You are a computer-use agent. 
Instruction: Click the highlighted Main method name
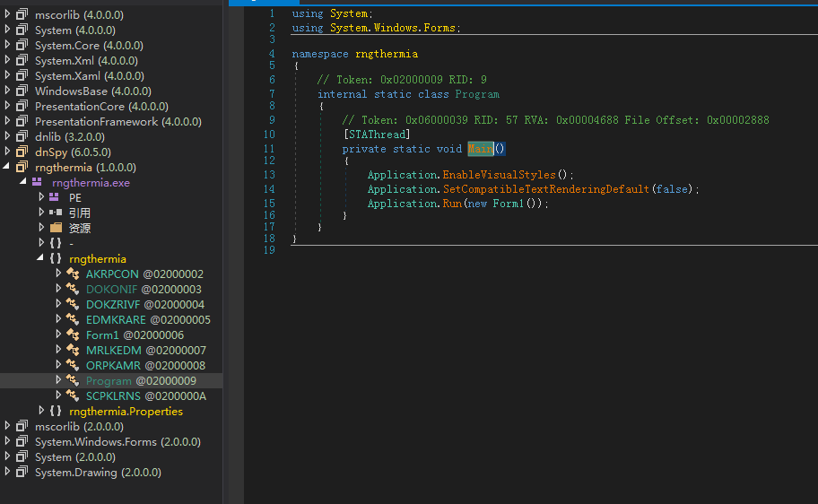coord(481,149)
